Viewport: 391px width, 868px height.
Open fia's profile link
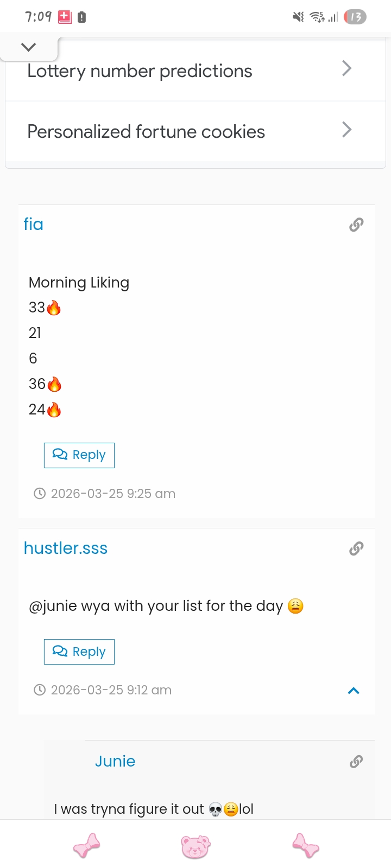tap(33, 224)
